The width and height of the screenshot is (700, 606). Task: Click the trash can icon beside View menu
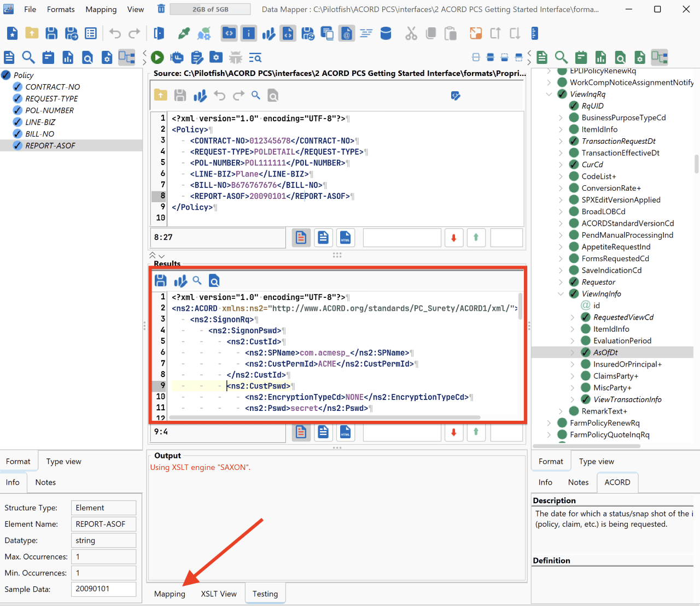161,9
